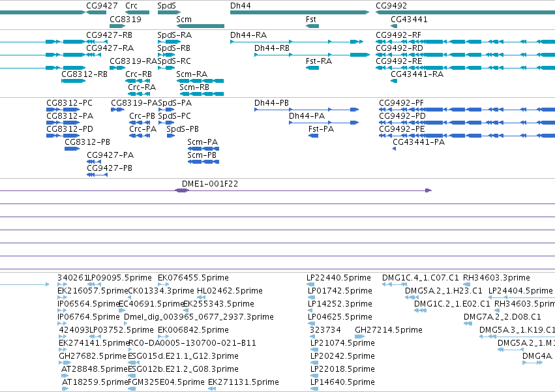
Task: Select protein CG9492-PF
Action: [467, 110]
